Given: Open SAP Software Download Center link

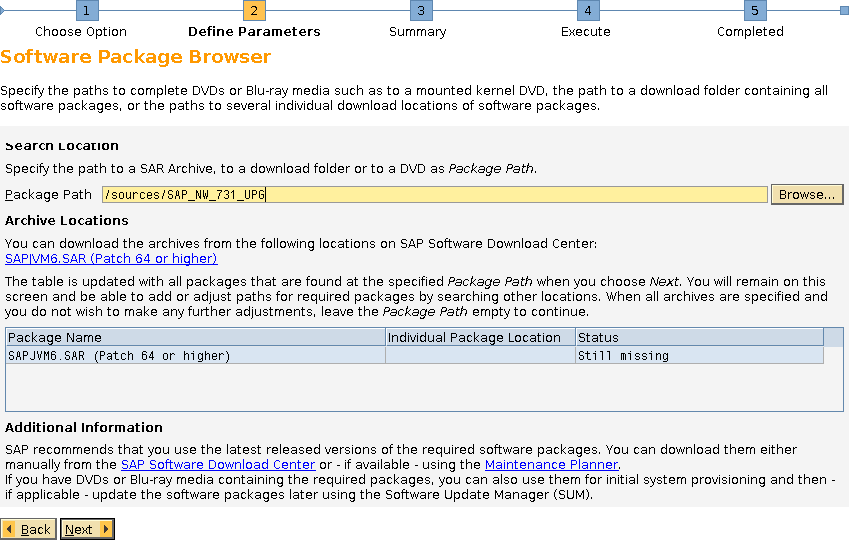Looking at the screenshot, I should pyautogui.click(x=218, y=464).
